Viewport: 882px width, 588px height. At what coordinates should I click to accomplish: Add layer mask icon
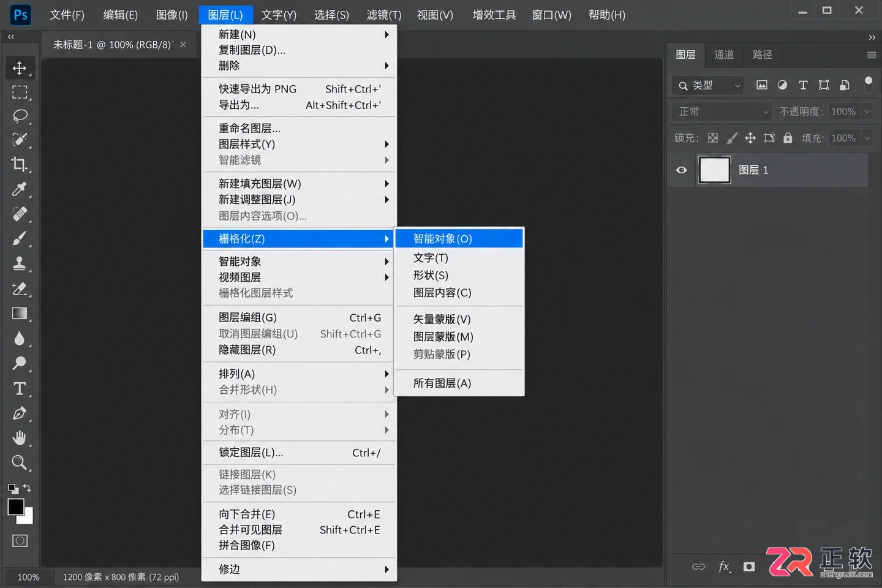pyautogui.click(x=749, y=567)
